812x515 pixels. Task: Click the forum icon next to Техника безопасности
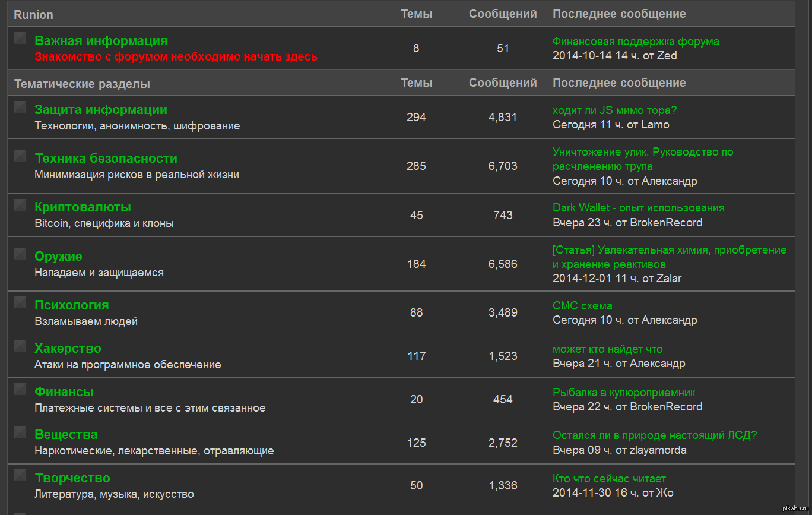(x=20, y=156)
